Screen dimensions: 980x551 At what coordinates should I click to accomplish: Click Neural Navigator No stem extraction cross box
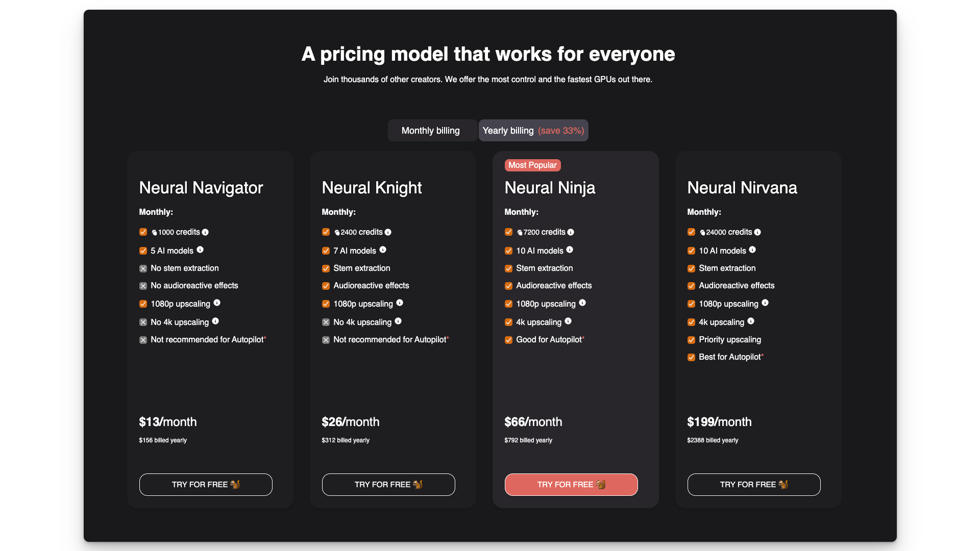coord(143,268)
